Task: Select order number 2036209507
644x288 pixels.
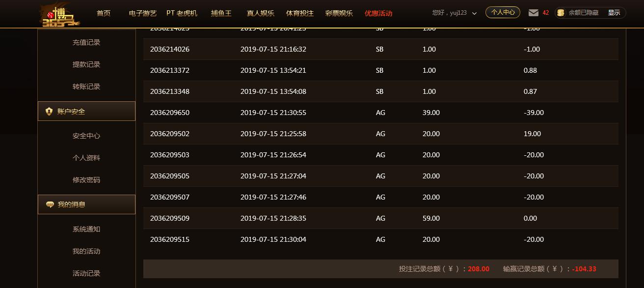Action: 170,197
